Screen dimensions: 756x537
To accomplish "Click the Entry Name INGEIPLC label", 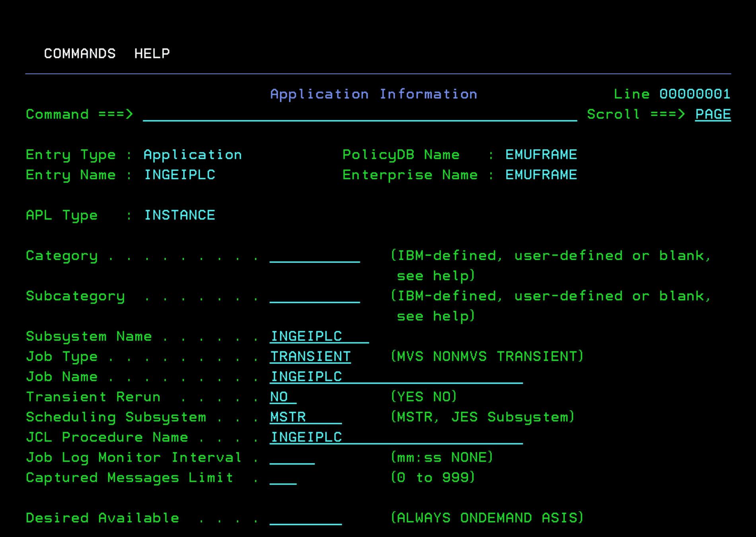I will click(x=180, y=175).
